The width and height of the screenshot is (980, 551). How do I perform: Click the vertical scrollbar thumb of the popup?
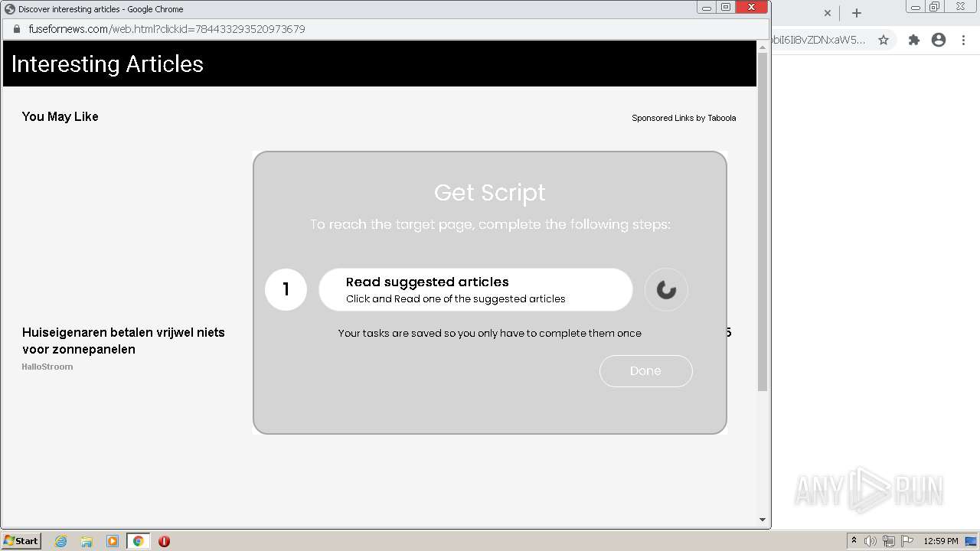[762, 222]
